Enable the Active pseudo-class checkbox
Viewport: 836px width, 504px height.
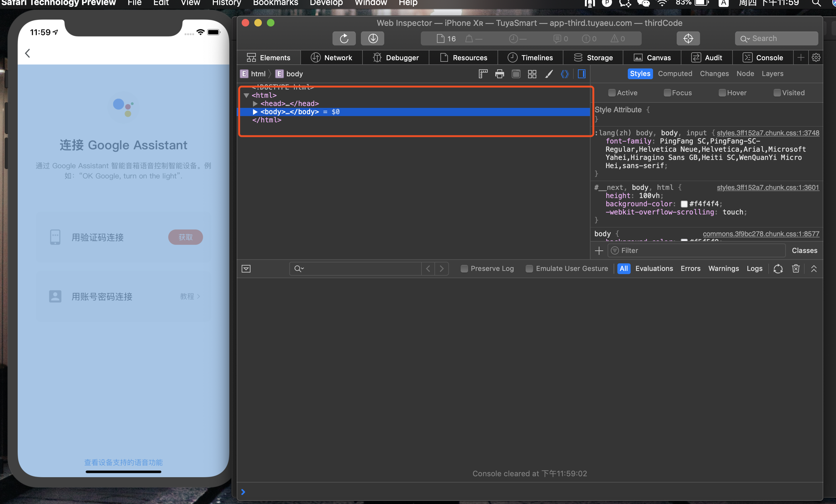pyautogui.click(x=611, y=93)
